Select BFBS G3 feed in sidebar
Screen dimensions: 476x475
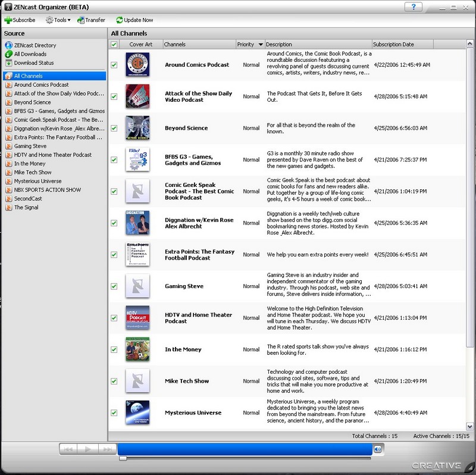click(x=55, y=111)
